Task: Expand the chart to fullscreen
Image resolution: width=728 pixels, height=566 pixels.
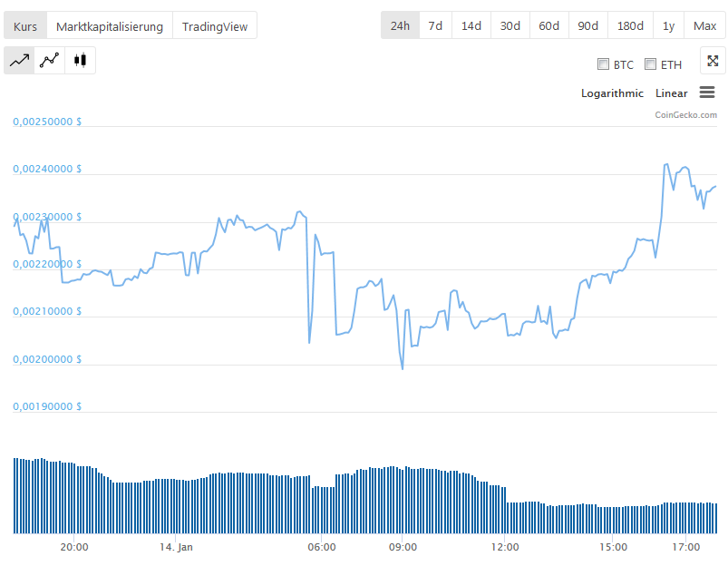Action: 713,61
